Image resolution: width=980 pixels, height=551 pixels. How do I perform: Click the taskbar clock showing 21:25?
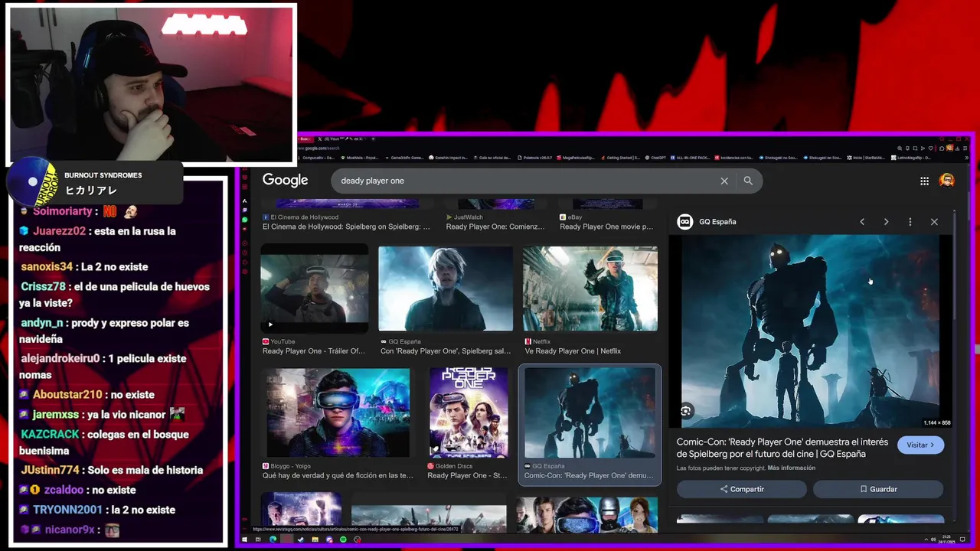tap(946, 539)
